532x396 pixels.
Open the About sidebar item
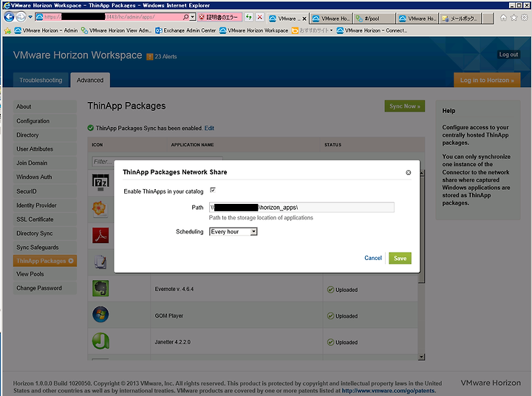tap(45, 106)
